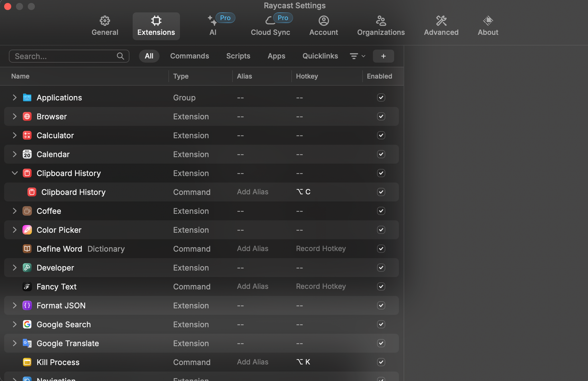Click the Google Translate icon
This screenshot has width=588, height=381.
(x=27, y=343)
